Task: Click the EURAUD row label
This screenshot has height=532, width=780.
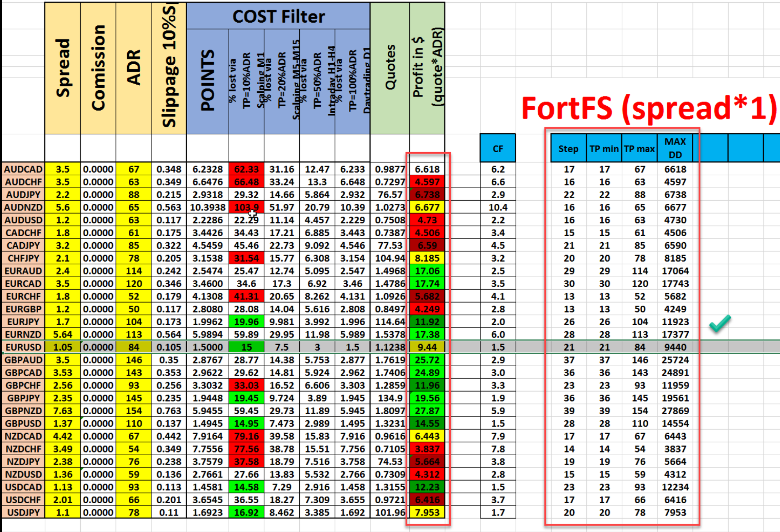Action: click(x=23, y=271)
